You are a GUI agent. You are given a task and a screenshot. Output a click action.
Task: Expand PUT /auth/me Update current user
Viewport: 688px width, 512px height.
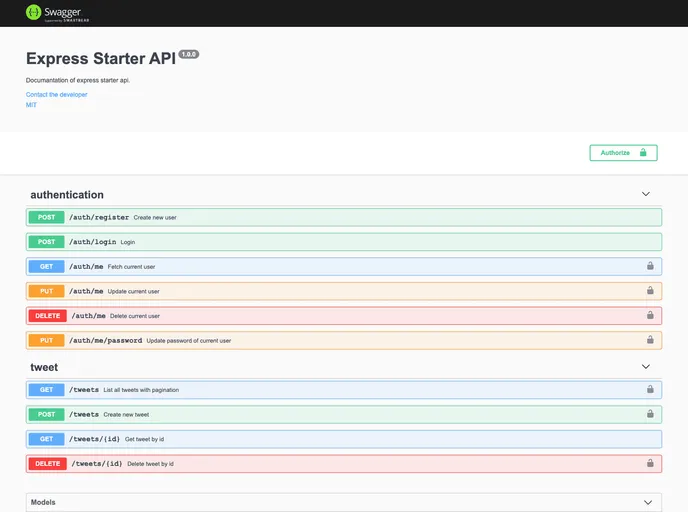click(x=344, y=291)
